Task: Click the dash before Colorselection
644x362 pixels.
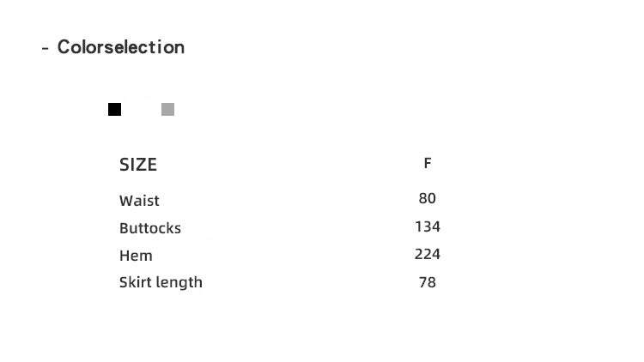Action: click(x=45, y=48)
